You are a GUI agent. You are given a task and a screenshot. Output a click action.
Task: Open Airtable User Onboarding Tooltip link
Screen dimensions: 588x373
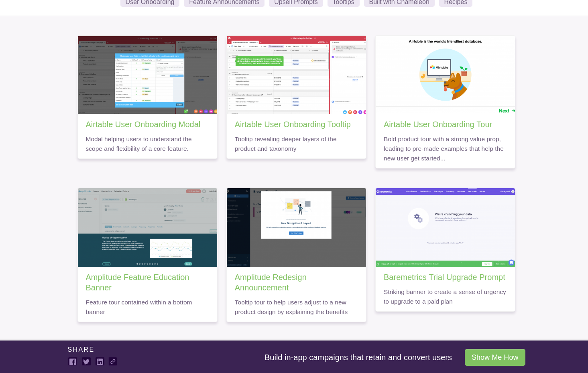point(293,124)
